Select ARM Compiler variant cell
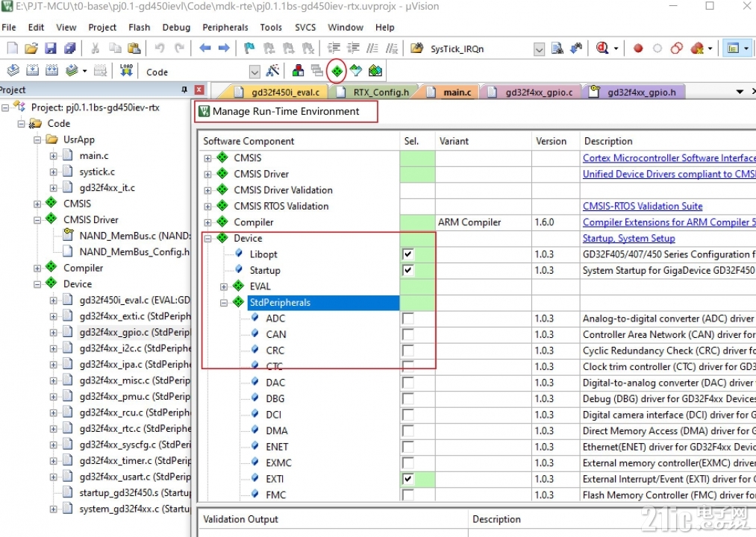Viewport: 756px width, 537px height. pyautogui.click(x=484, y=222)
